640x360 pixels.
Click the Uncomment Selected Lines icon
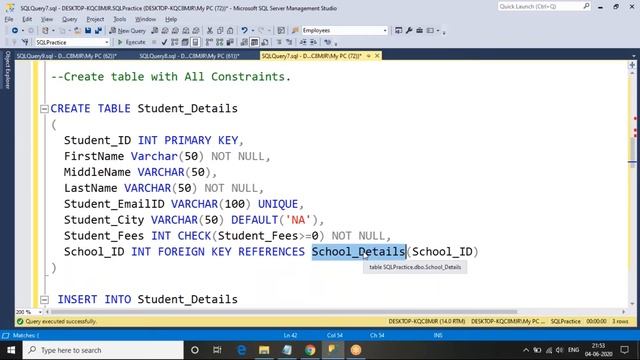pos(289,42)
